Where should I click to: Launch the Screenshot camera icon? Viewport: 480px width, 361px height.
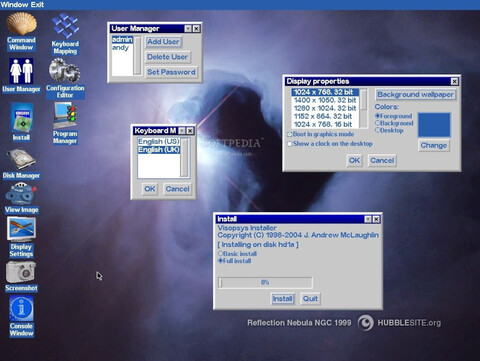click(21, 272)
